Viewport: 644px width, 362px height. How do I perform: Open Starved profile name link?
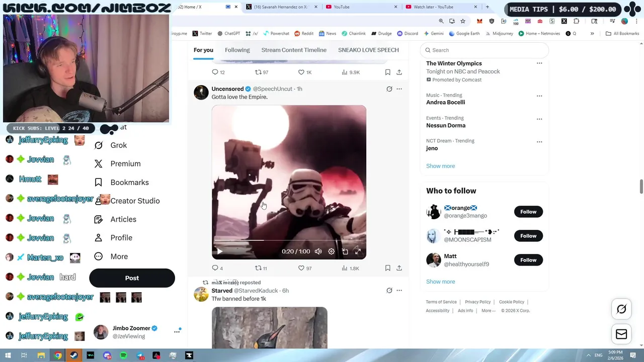coord(222,291)
